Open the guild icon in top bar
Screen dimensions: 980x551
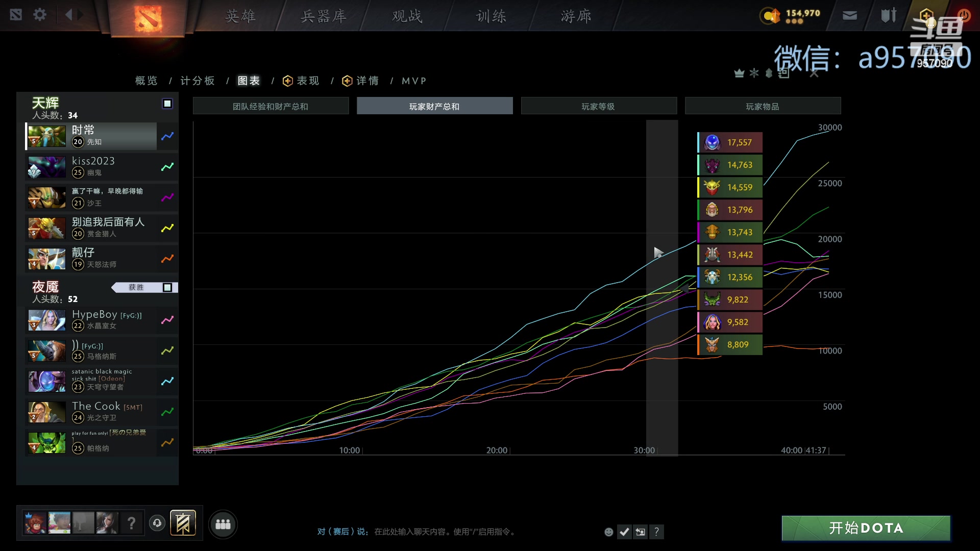coord(888,15)
